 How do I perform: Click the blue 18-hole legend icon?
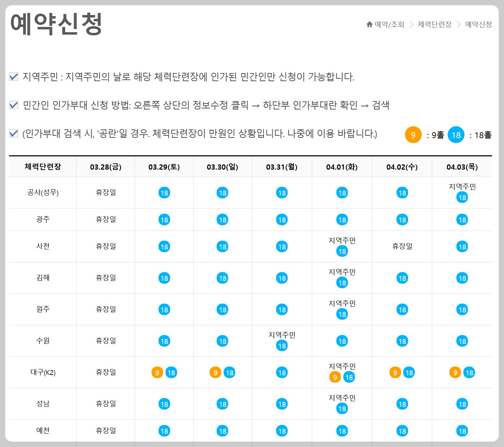(x=455, y=135)
